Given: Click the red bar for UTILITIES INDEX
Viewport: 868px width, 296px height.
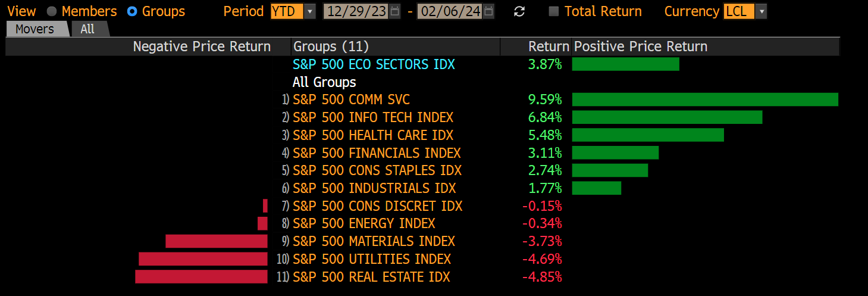Looking at the screenshot, I should [x=203, y=259].
